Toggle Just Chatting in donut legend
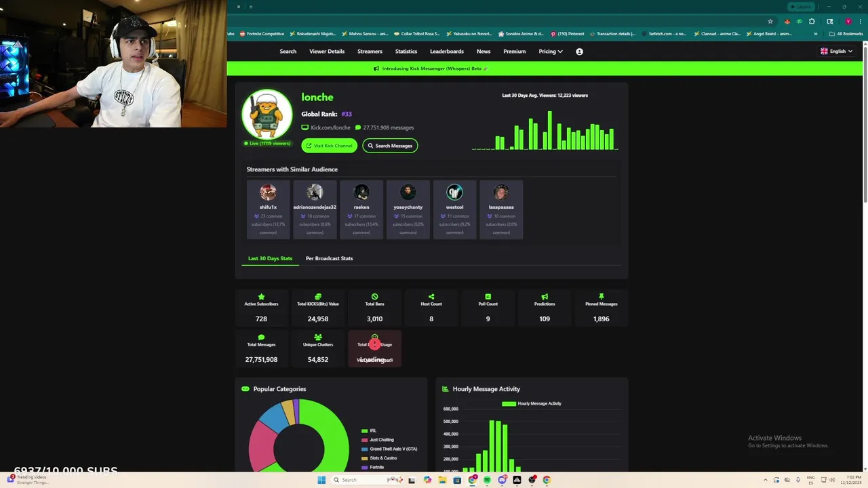Screen dimensions: 868x488 tap(376, 440)
